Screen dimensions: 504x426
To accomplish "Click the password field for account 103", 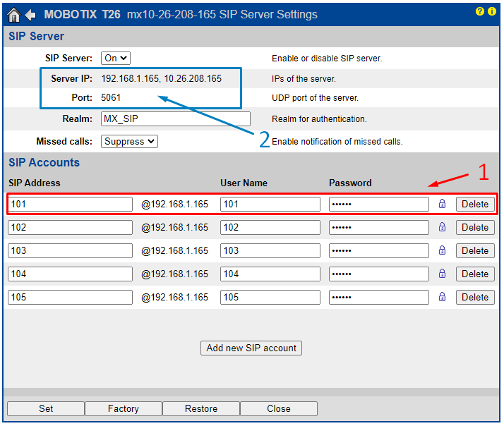I will pyautogui.click(x=378, y=250).
